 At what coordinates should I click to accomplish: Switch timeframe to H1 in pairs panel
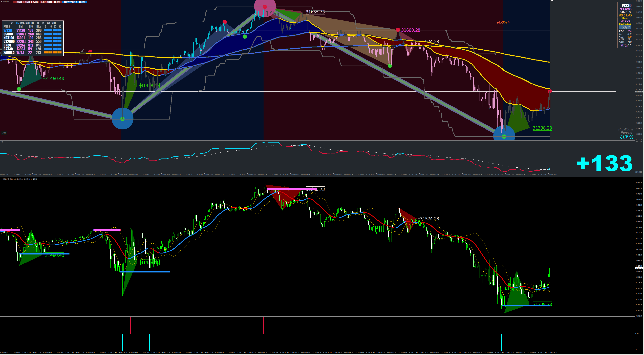coord(32,23)
